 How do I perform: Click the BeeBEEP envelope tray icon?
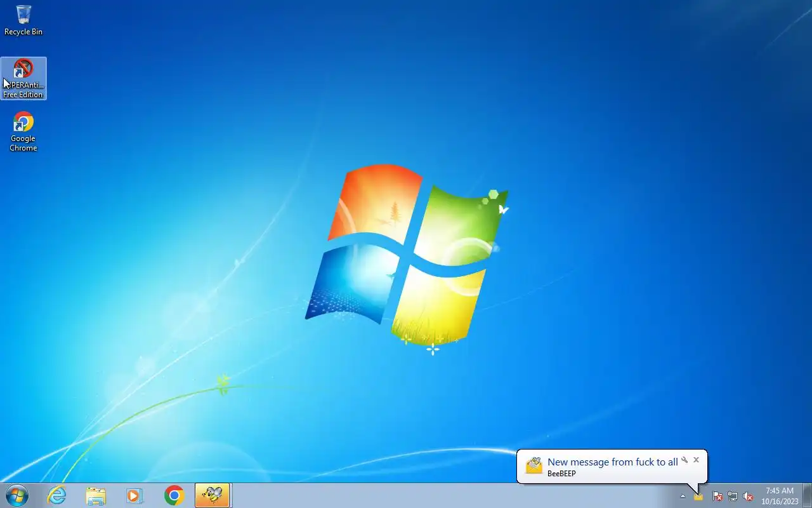pos(698,496)
